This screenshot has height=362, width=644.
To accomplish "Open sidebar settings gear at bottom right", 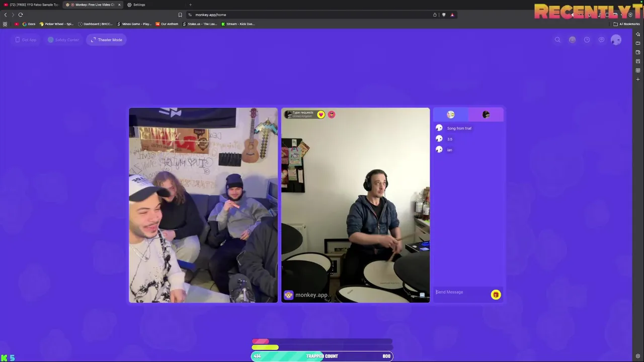I will click(638, 356).
